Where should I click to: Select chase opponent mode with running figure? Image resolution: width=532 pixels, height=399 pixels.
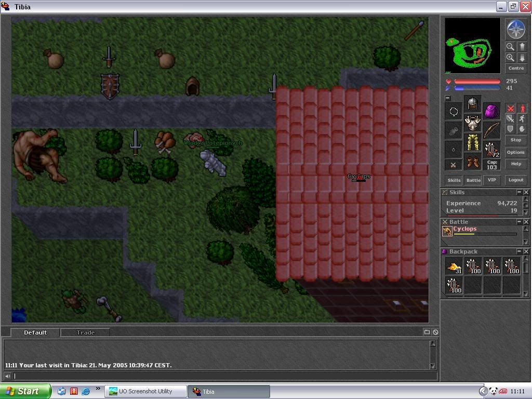(522, 118)
